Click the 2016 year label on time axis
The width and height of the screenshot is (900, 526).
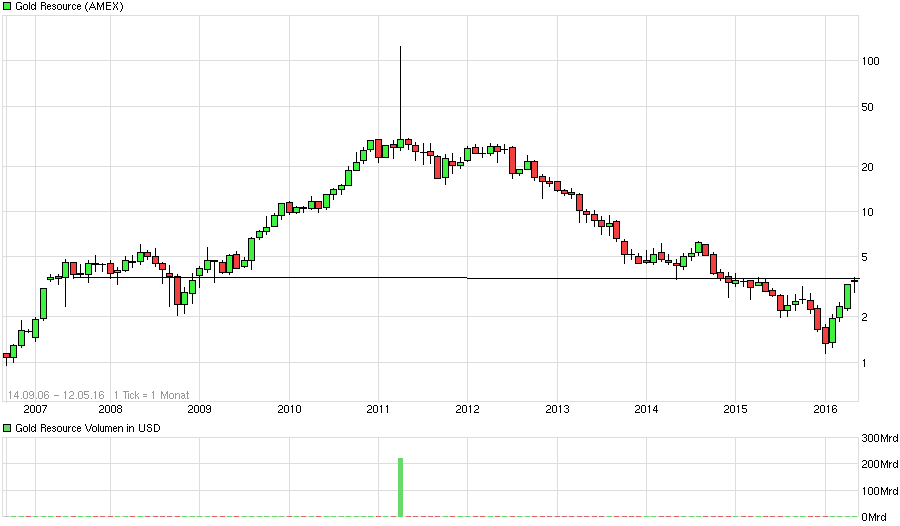825,409
